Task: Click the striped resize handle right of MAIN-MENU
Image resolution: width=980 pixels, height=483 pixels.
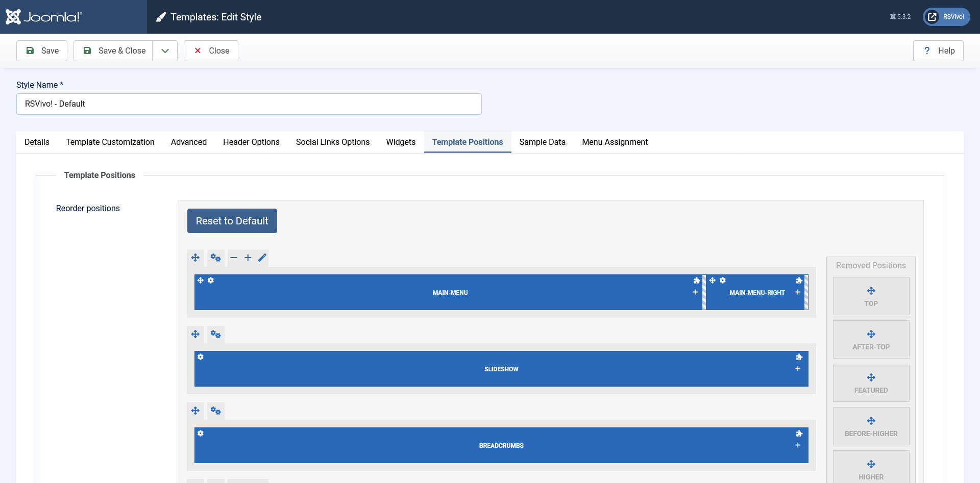Action: point(704,292)
